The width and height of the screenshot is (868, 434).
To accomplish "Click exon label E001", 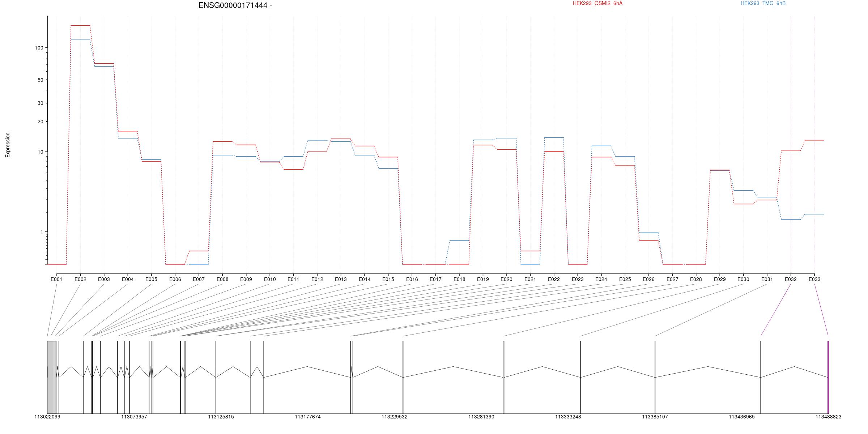I will coord(56,279).
